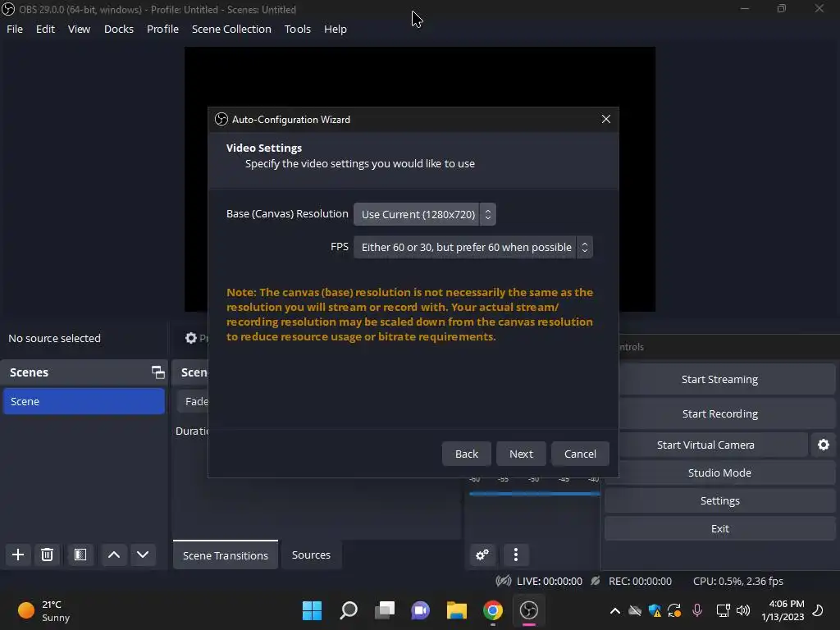
Task: Click the Exit button
Action: click(720, 528)
